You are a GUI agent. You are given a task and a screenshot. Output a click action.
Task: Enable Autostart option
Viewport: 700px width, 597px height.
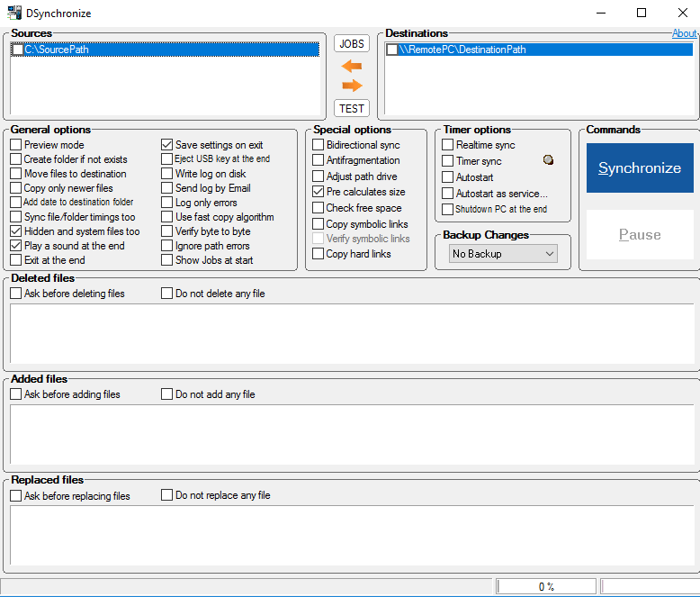click(447, 177)
